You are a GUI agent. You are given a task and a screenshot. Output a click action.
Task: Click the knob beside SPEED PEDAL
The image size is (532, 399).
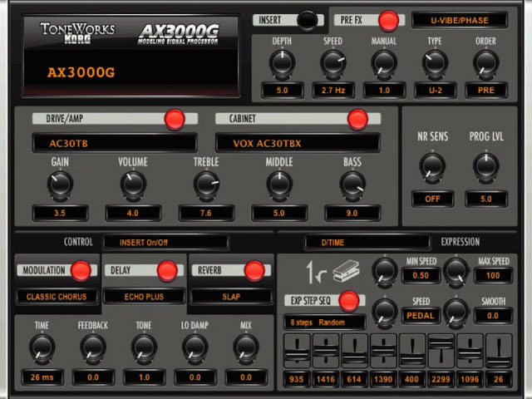pyautogui.click(x=384, y=313)
